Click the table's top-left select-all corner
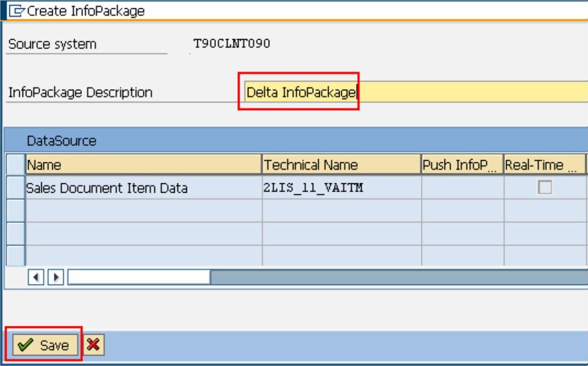 17,165
